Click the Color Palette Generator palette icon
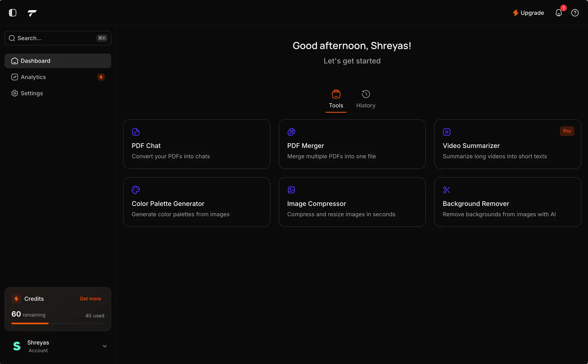 136,190
